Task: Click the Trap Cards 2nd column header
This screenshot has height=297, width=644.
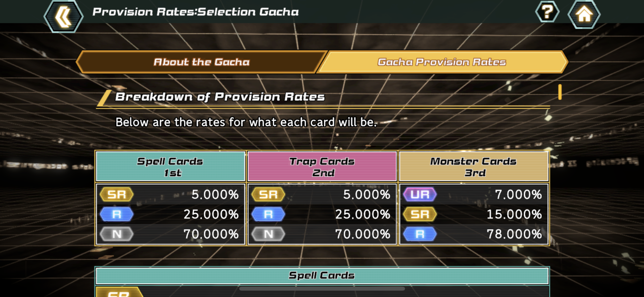Action: pyautogui.click(x=322, y=167)
